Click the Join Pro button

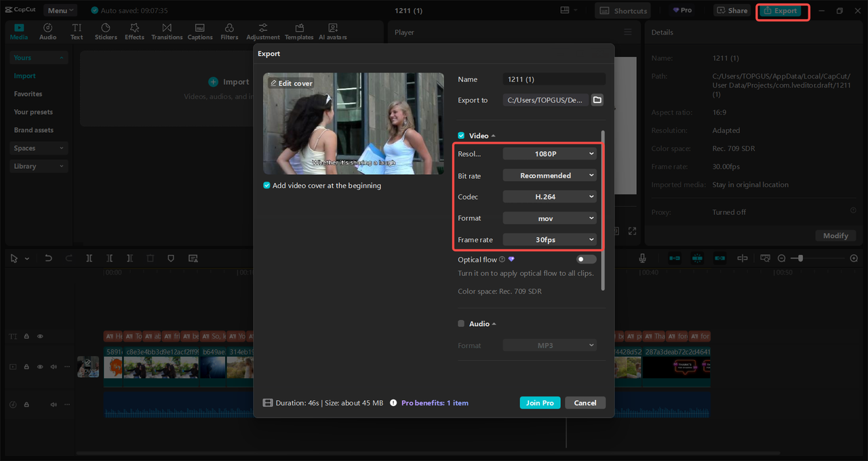[x=540, y=403]
